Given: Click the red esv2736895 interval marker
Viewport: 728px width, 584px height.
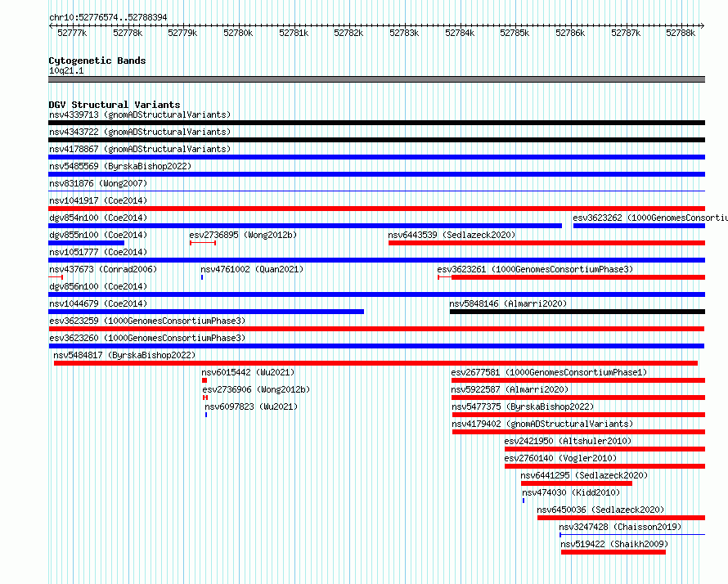Looking at the screenshot, I should point(203,243).
